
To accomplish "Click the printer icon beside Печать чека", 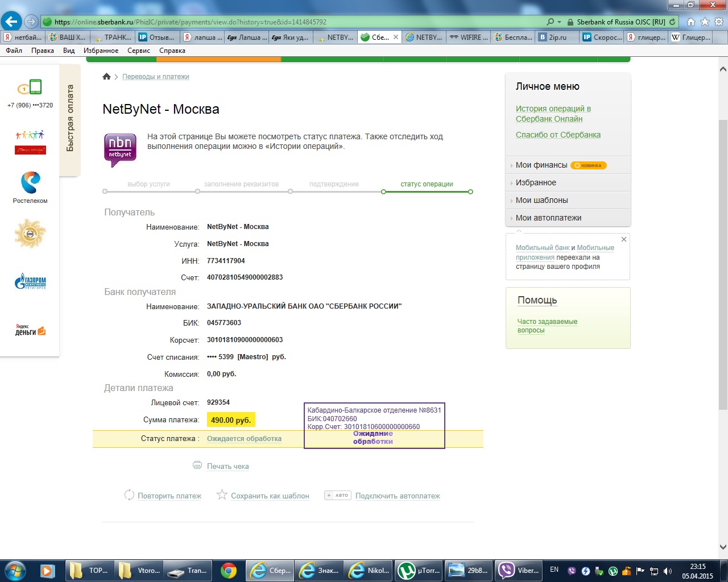I will [197, 465].
